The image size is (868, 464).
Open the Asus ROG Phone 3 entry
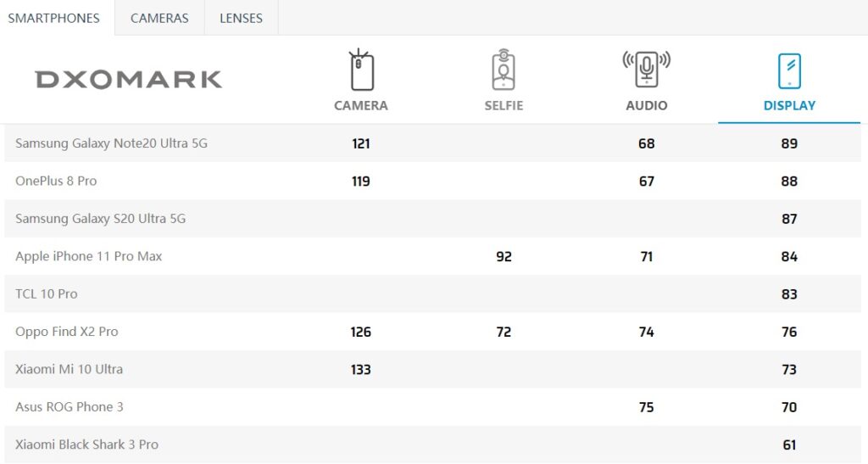pos(70,407)
